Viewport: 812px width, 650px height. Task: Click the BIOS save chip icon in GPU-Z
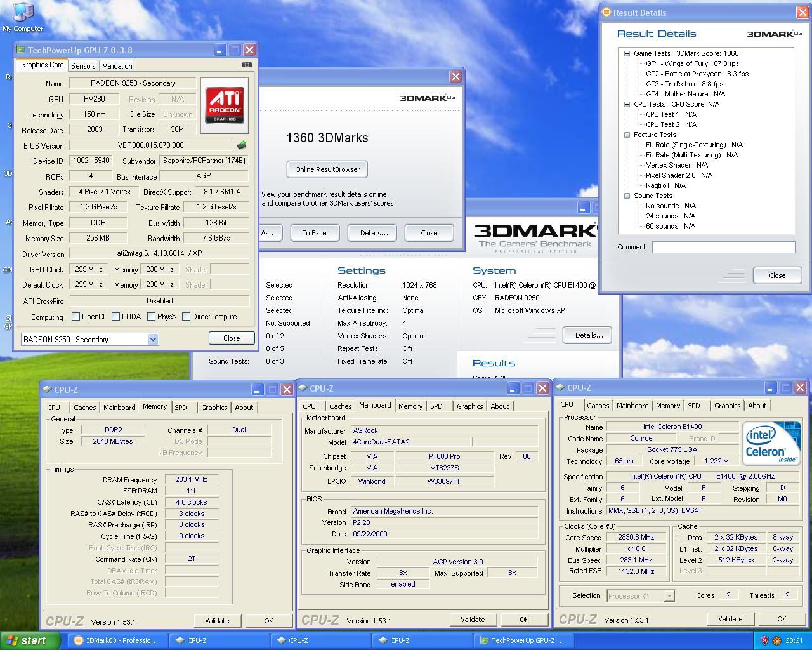(x=242, y=145)
